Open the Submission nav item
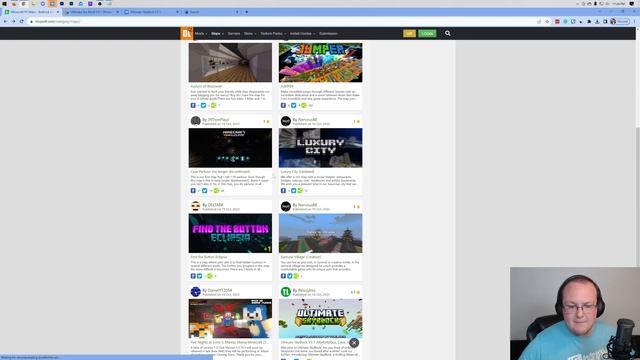The width and height of the screenshot is (640, 360). coord(328,33)
